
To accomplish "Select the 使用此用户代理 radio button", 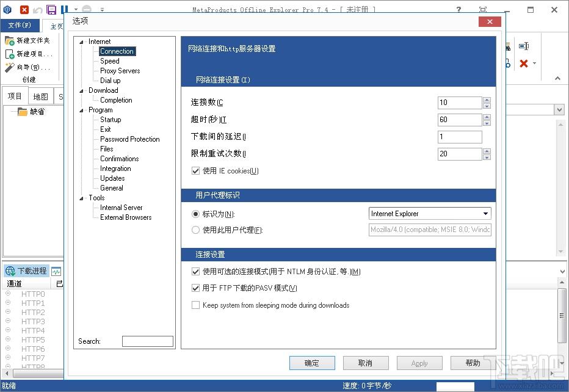I will 195,230.
